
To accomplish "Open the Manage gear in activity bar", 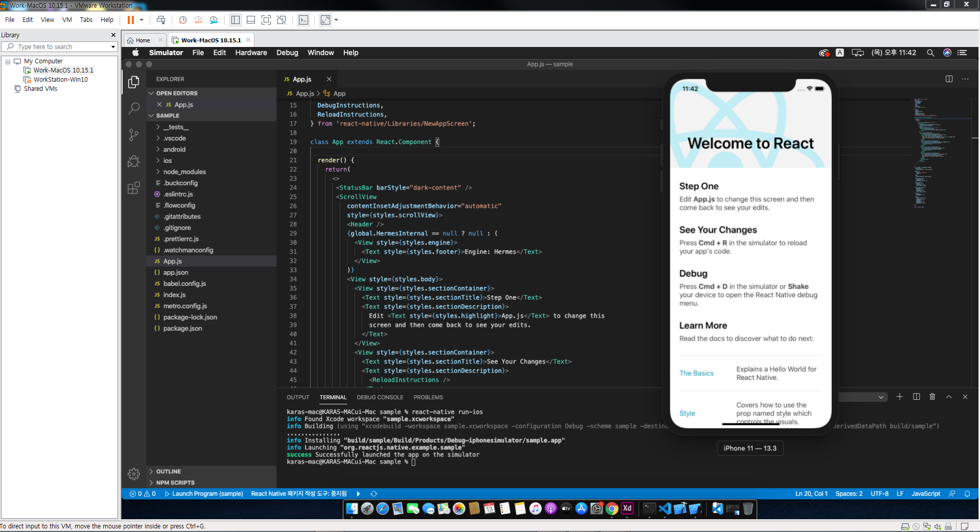I will coord(134,474).
